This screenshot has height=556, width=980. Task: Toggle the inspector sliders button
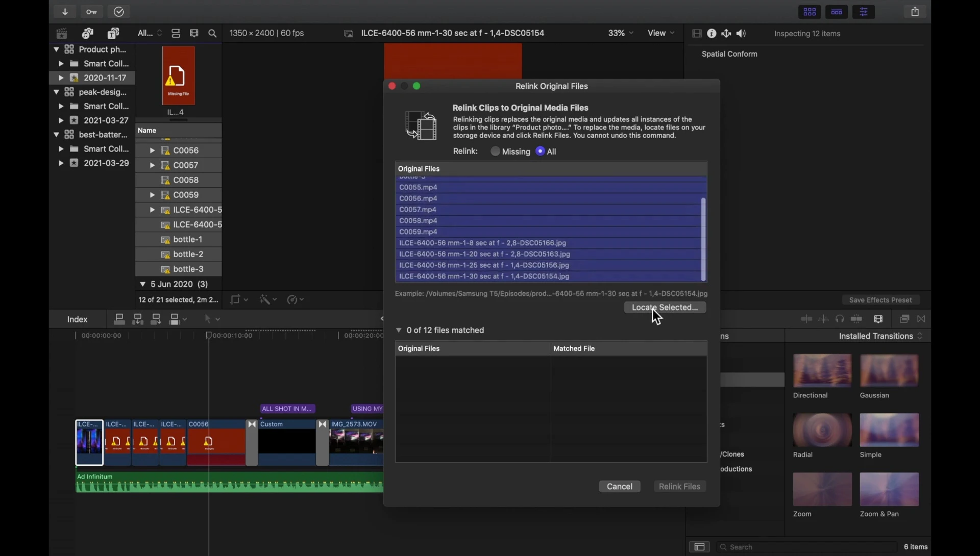click(864, 12)
